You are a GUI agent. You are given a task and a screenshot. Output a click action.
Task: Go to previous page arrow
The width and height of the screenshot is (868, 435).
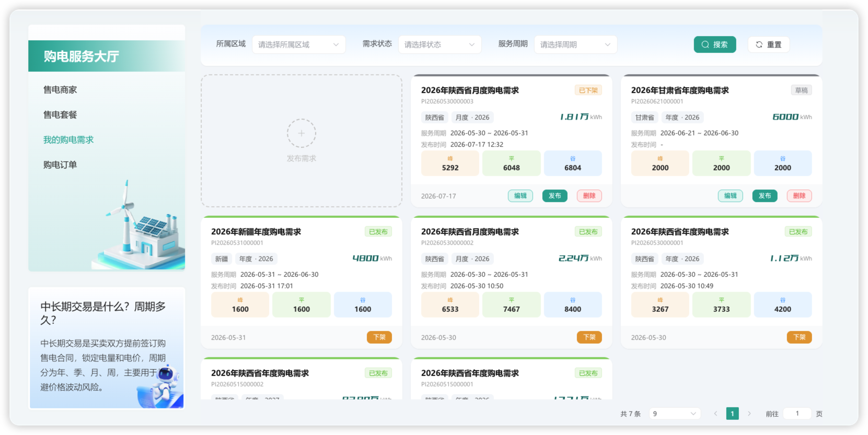715,414
